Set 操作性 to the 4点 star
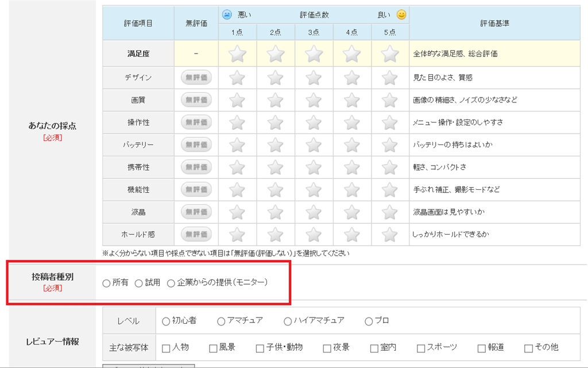The width and height of the screenshot is (588, 368). tap(352, 122)
